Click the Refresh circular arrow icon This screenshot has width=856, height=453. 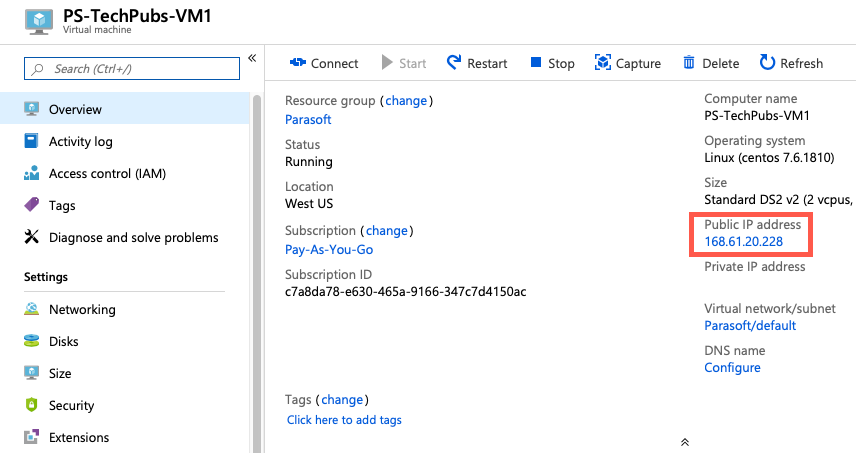[767, 62]
